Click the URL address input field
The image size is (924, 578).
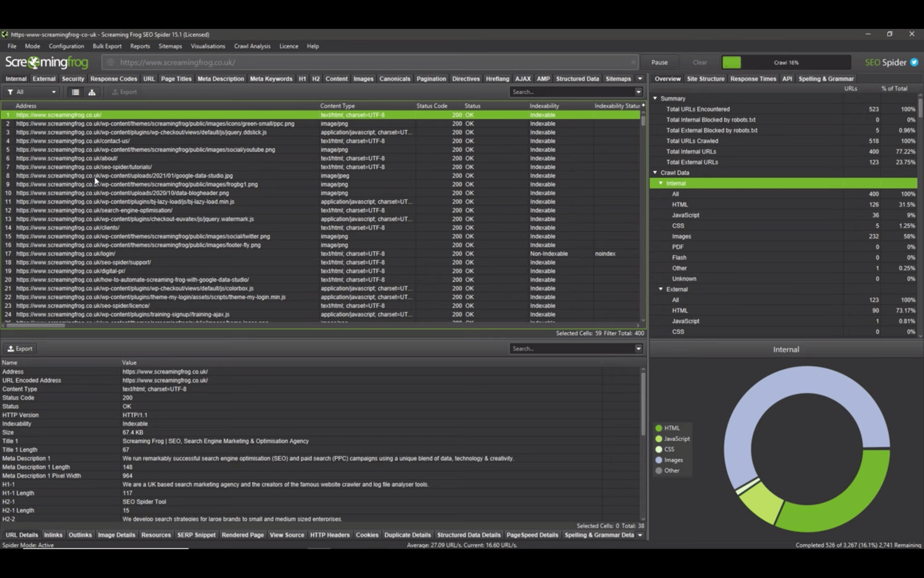click(x=370, y=62)
